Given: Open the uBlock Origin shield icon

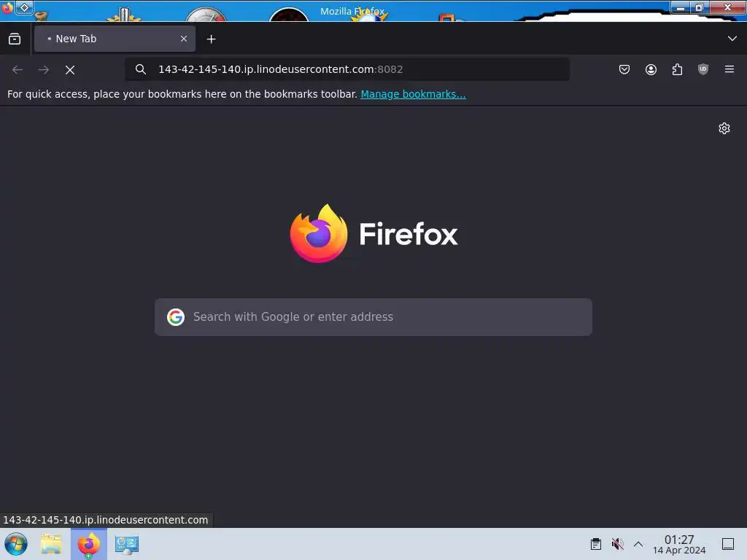Looking at the screenshot, I should (703, 69).
